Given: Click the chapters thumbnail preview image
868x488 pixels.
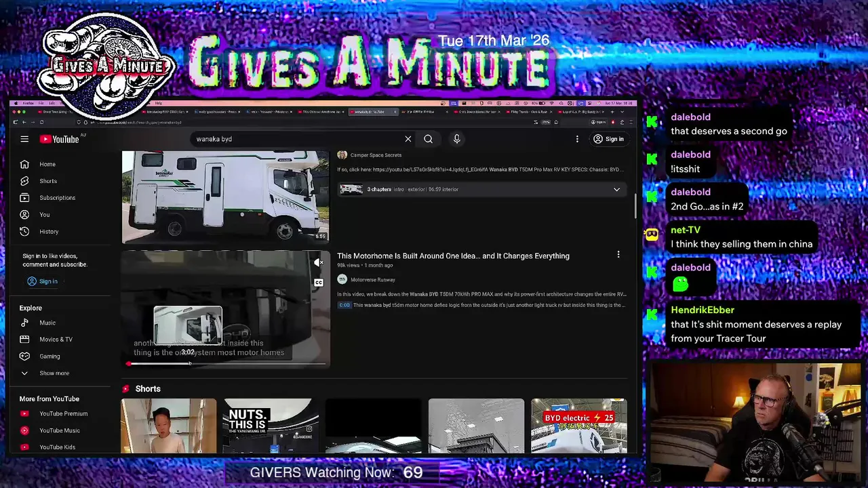Looking at the screenshot, I should point(351,189).
